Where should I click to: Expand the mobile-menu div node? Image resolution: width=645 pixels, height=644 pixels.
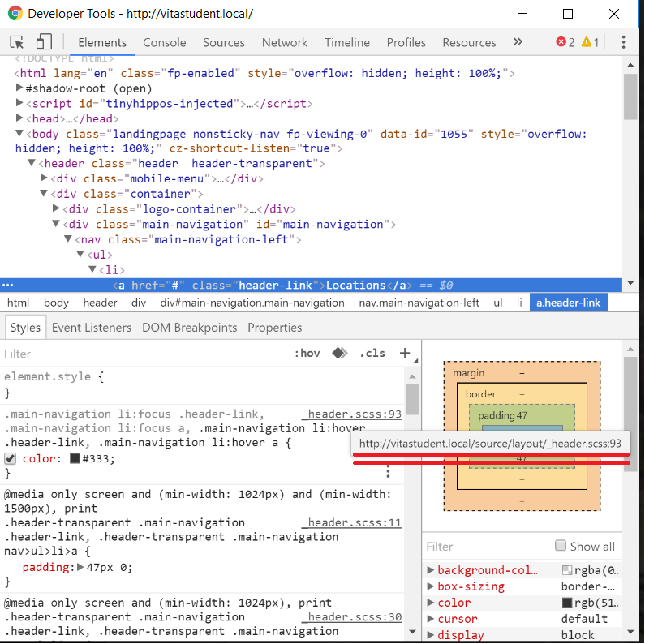coord(44,178)
